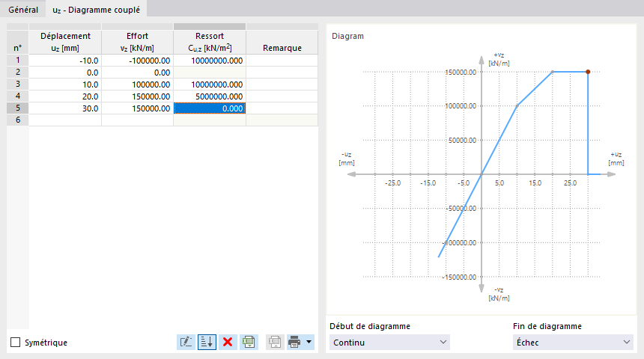The image size is (644, 359).
Task: Click displacement cell 20.0
Action: click(x=65, y=96)
